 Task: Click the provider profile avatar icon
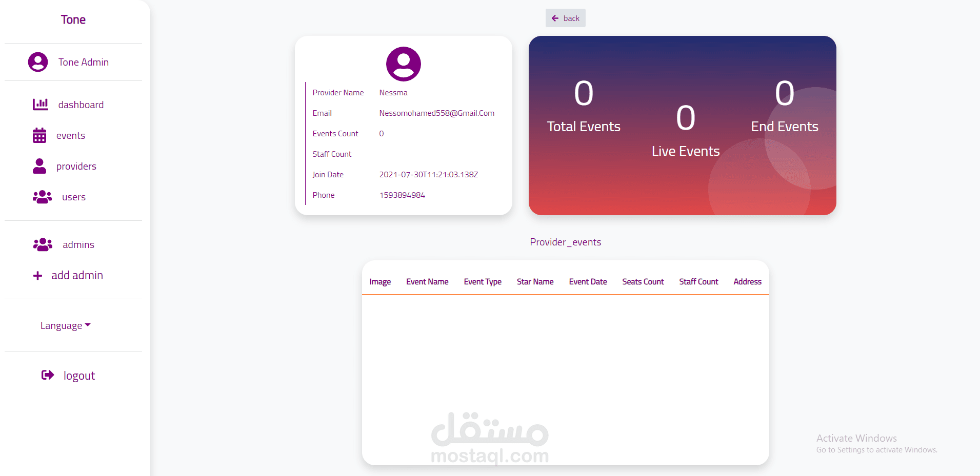pos(404,64)
